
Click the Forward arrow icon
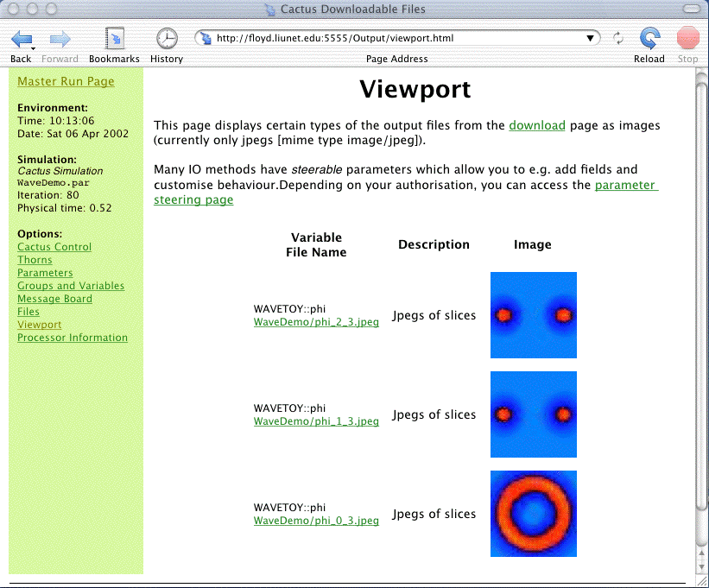(x=60, y=39)
